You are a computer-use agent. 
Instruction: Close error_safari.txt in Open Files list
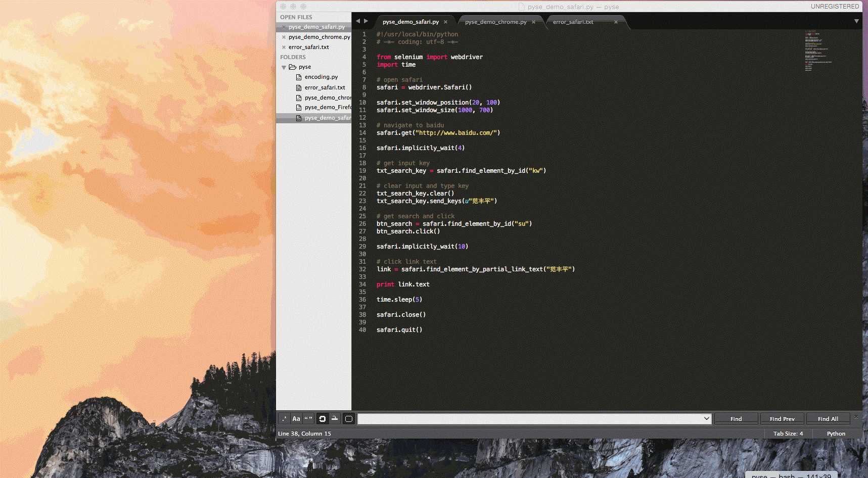coord(284,47)
